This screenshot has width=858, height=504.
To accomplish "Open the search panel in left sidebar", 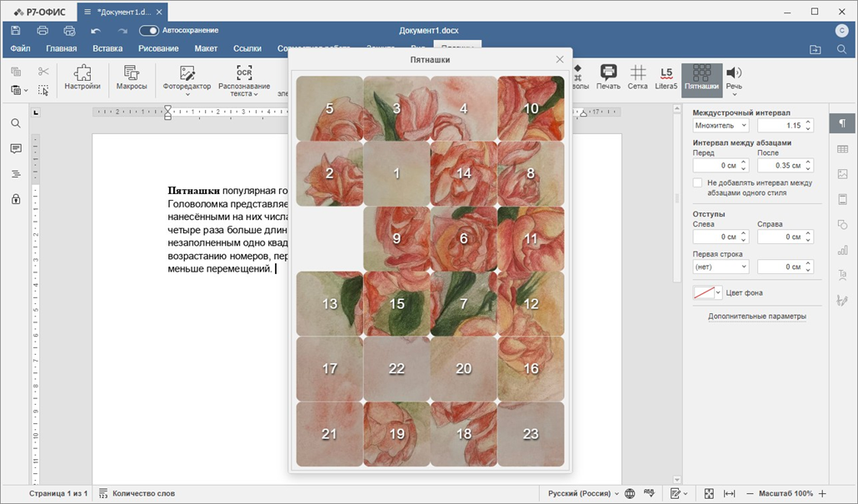I will pyautogui.click(x=16, y=123).
